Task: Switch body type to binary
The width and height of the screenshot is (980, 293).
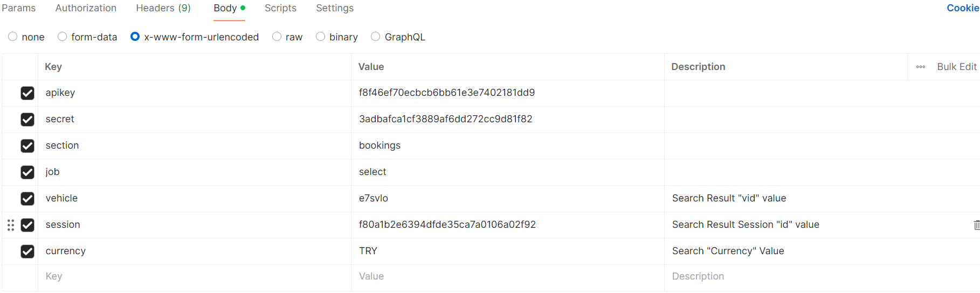Action: (321, 37)
